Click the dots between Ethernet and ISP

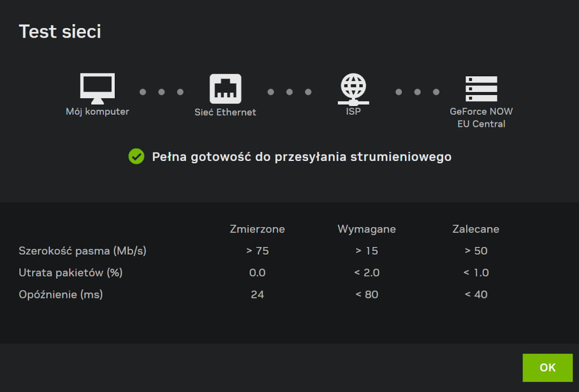[289, 91]
